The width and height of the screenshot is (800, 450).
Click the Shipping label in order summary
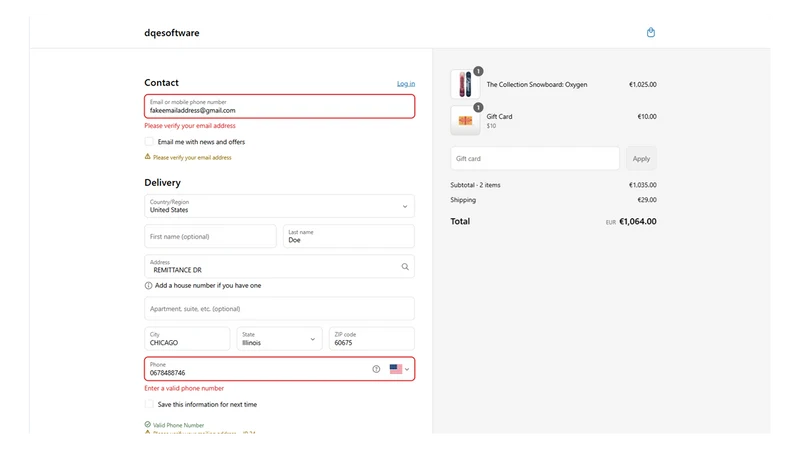pyautogui.click(x=463, y=200)
